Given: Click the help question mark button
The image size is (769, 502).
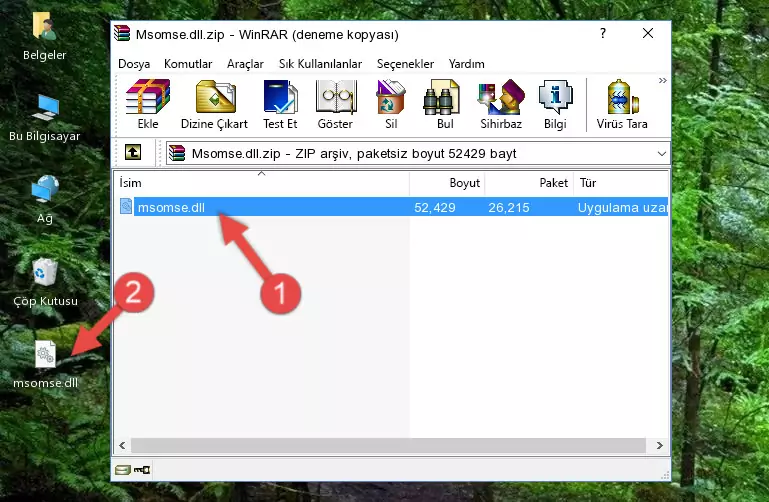Looking at the screenshot, I should click(603, 33).
